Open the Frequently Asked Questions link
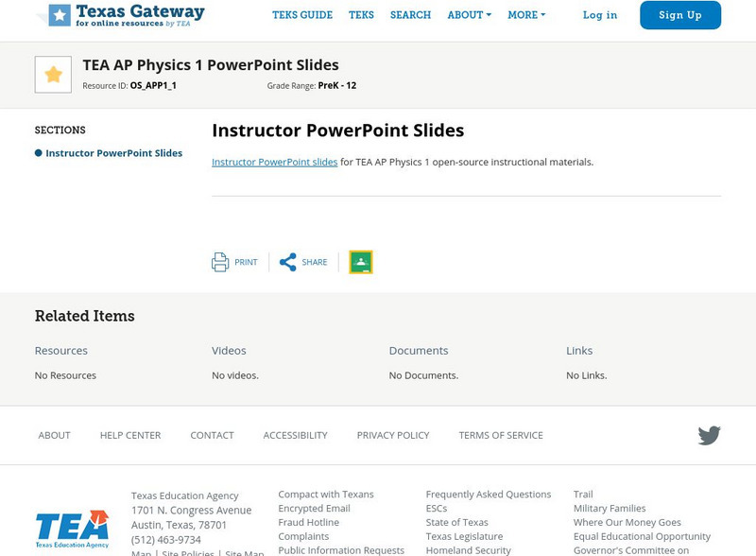 489,494
